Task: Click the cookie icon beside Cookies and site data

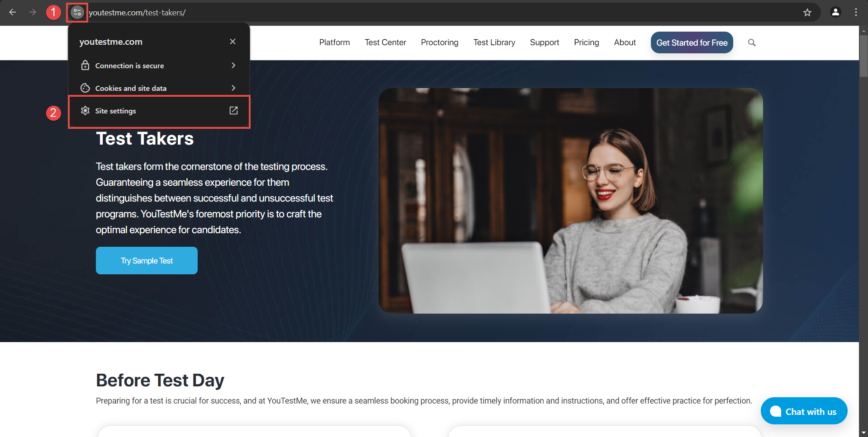Action: coord(85,88)
